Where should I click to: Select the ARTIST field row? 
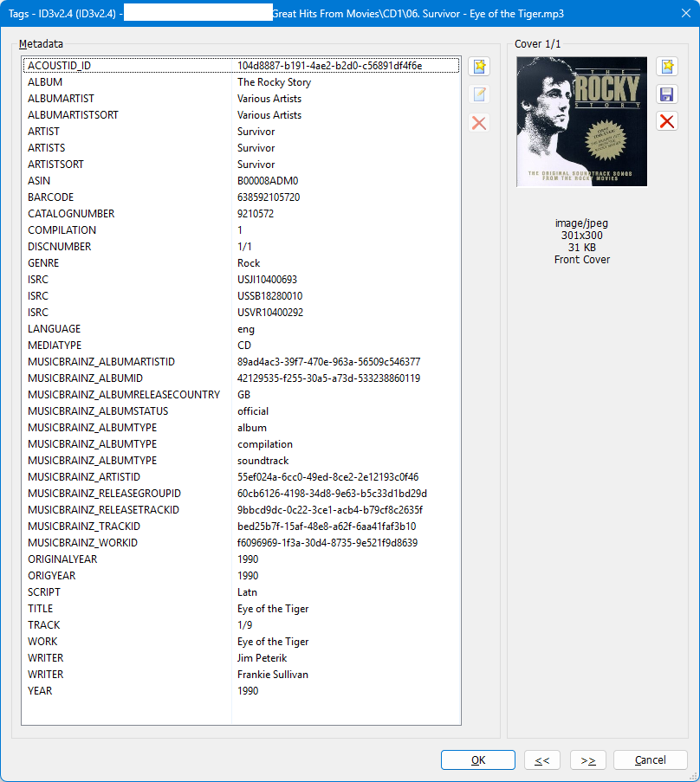241,131
